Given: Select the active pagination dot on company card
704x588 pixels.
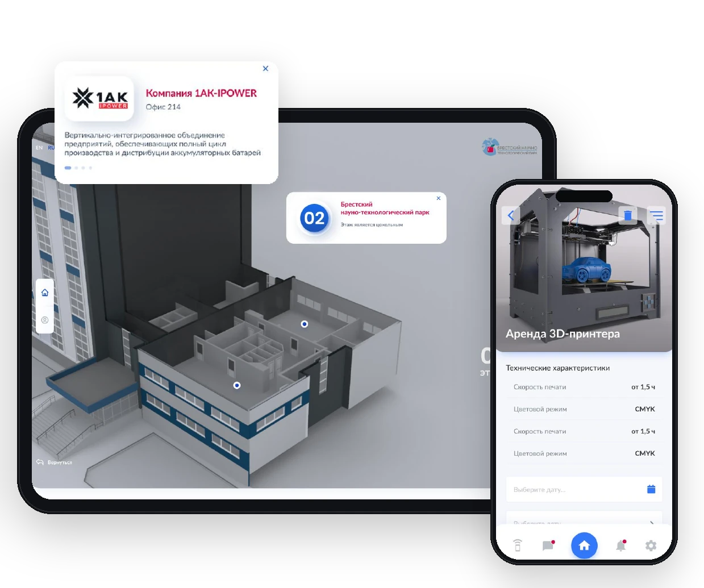Looking at the screenshot, I should pos(68,168).
